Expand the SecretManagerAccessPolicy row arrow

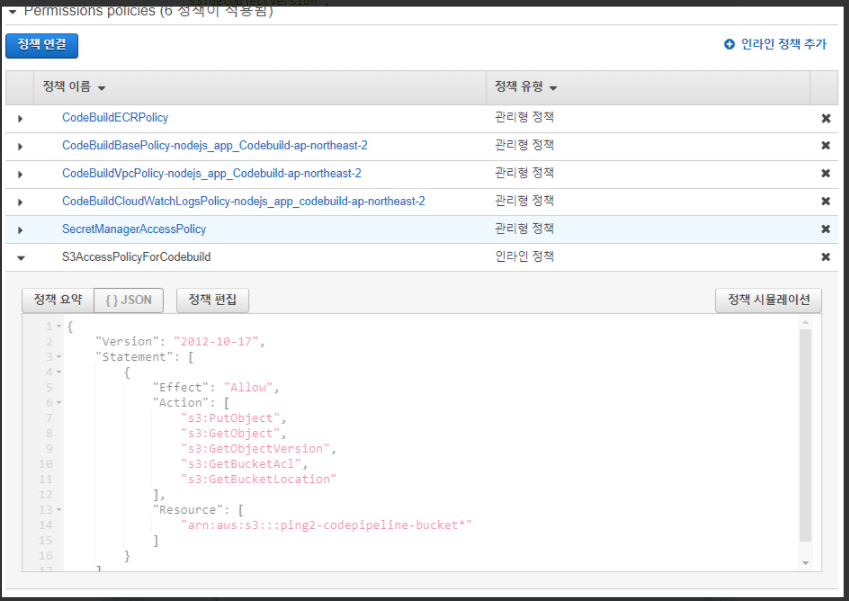(x=20, y=230)
